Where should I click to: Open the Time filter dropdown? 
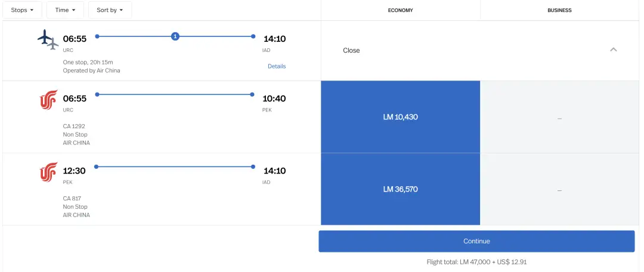coord(66,10)
